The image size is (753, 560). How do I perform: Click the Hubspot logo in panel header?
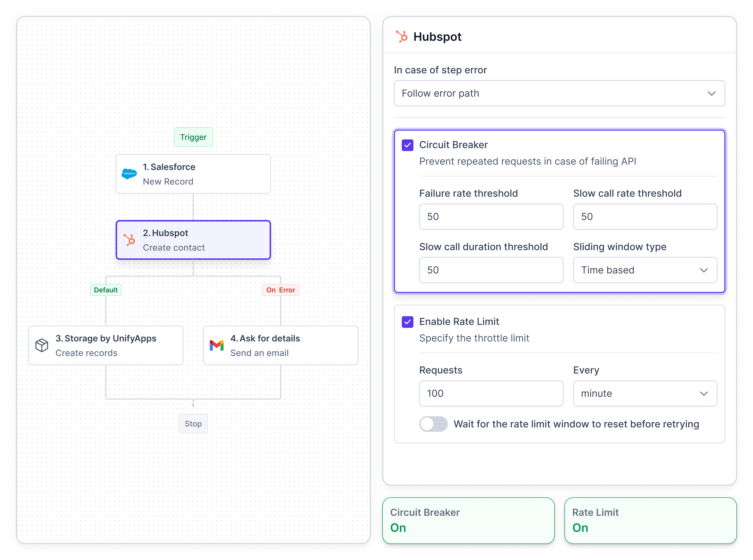pos(402,36)
